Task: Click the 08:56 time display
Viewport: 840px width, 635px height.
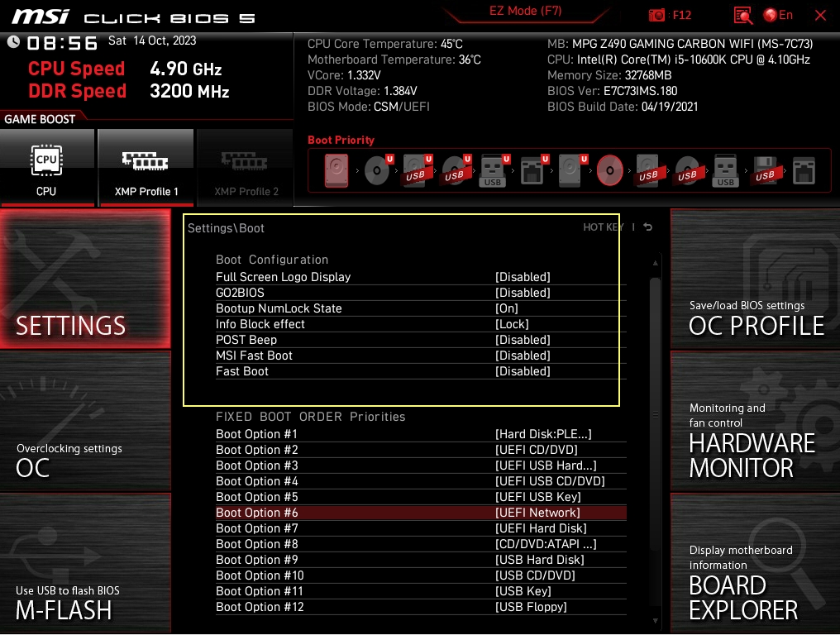Action: (62, 43)
